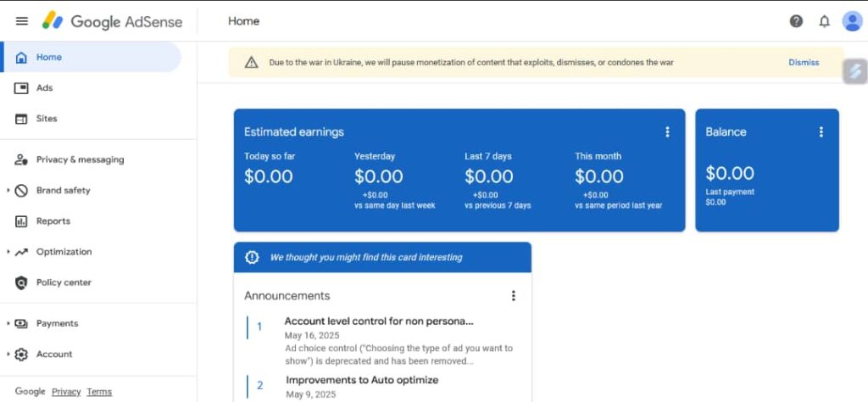The image size is (868, 402).
Task: Go to Ads in sidebar
Action: (44, 88)
